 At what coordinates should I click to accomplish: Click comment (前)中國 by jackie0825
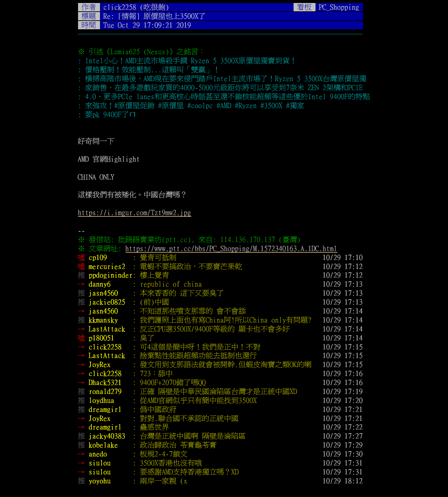coord(154,302)
